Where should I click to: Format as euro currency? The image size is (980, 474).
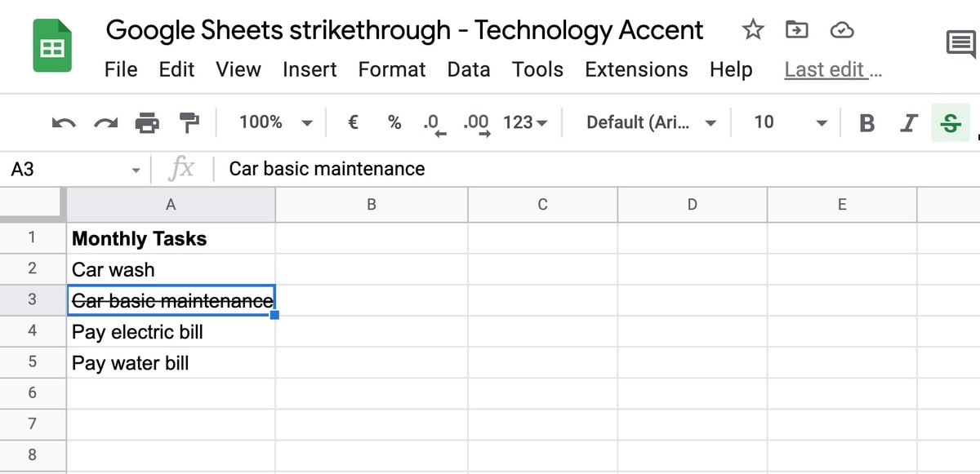pyautogui.click(x=354, y=122)
